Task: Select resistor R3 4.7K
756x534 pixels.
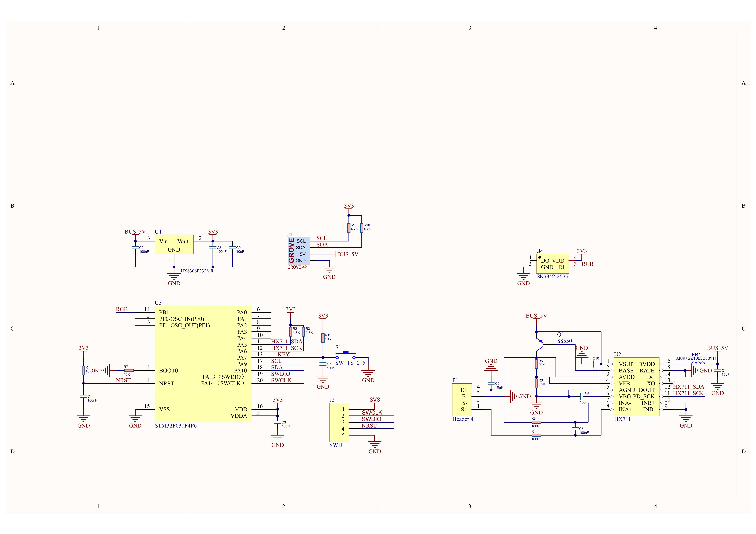Action: tap(303, 331)
